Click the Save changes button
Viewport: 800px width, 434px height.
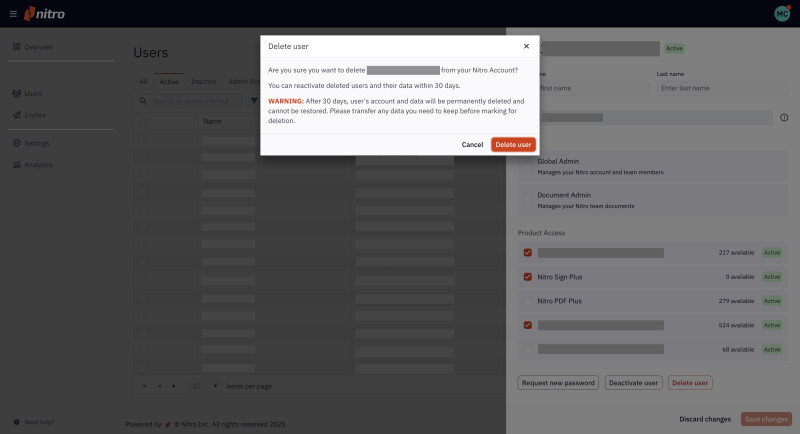click(x=766, y=419)
